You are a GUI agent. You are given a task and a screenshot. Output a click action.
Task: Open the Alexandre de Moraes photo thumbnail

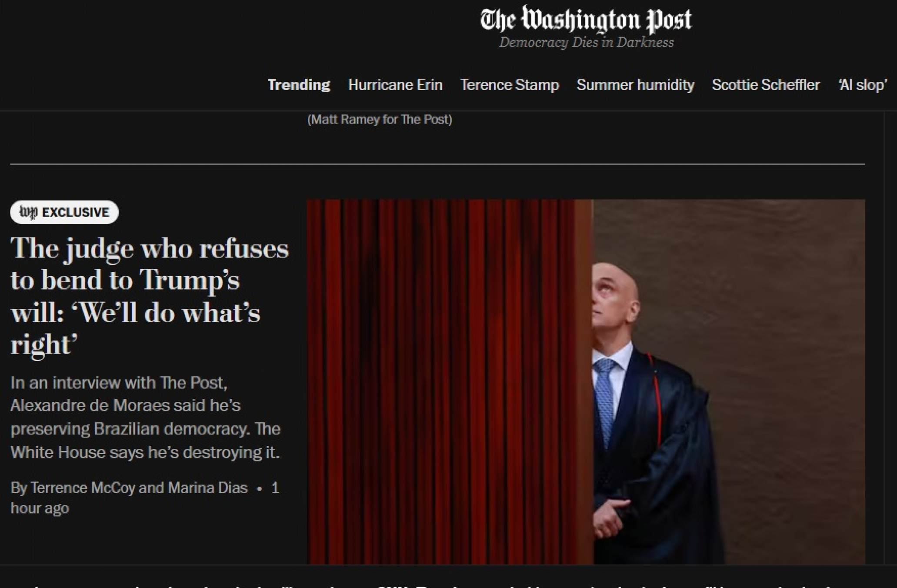click(x=586, y=382)
